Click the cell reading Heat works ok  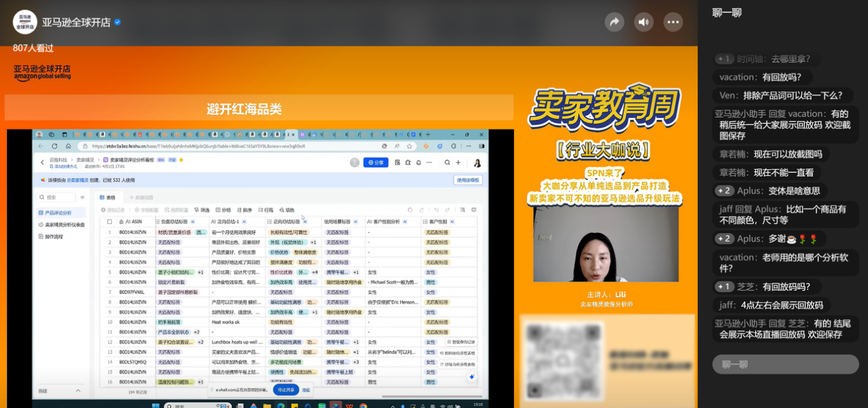(226, 321)
